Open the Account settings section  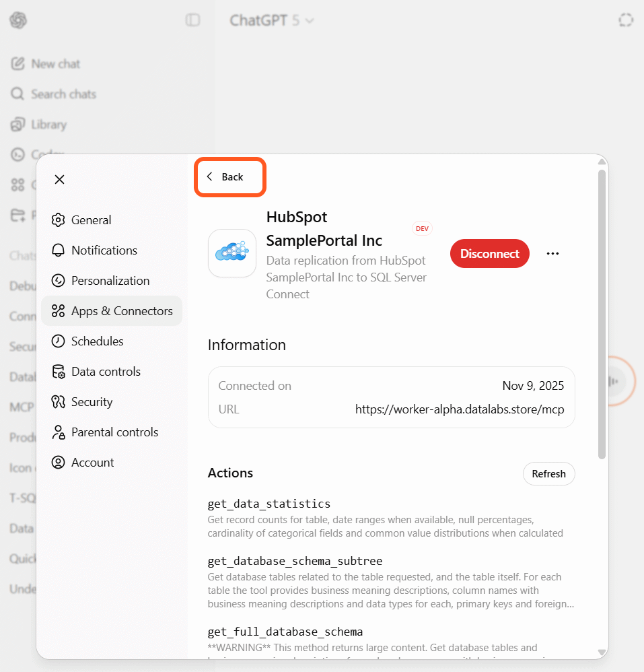coord(90,462)
